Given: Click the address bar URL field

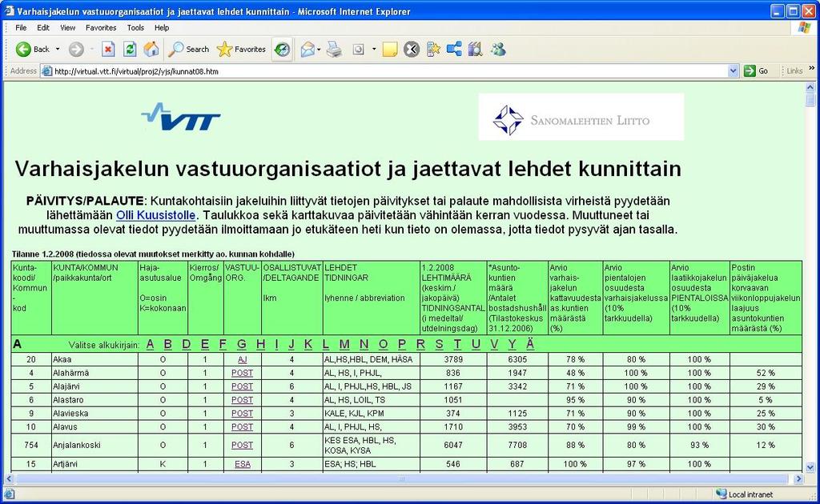Looking at the screenshot, I should [x=390, y=71].
